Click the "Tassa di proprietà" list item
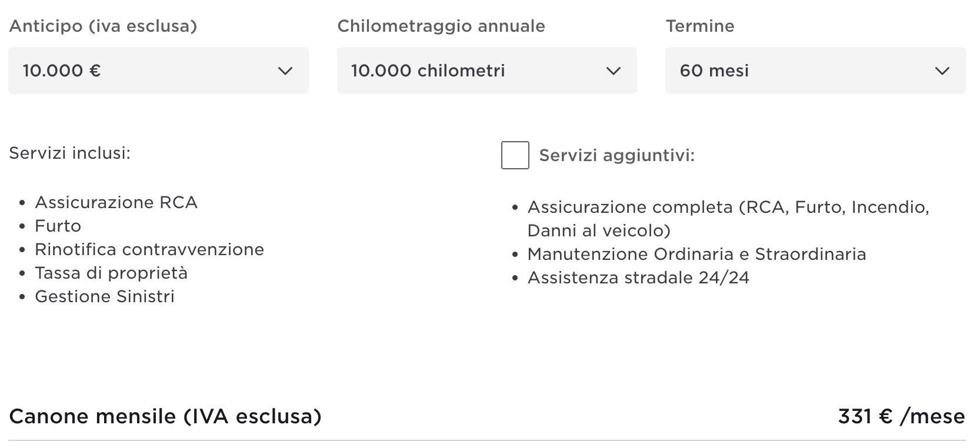 111,273
